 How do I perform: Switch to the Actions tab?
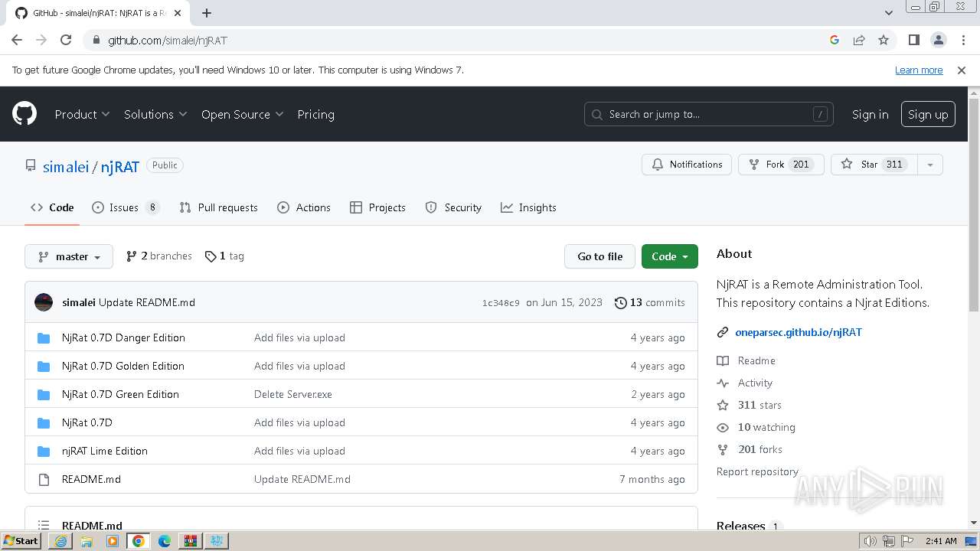coord(304,207)
